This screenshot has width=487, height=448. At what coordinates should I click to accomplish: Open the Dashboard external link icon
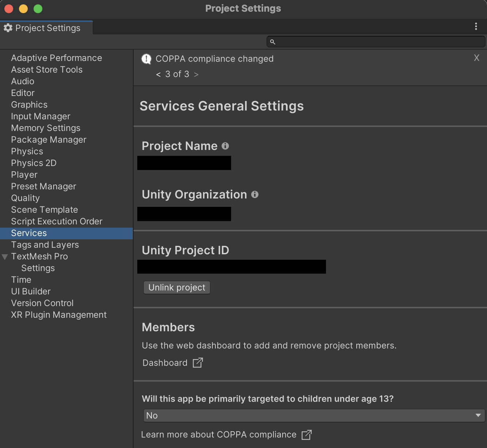tap(198, 363)
